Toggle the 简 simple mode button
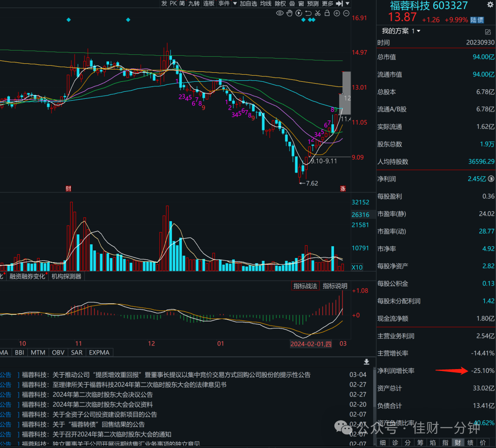This screenshot has height=448, width=496. pyautogui.click(x=182, y=3)
